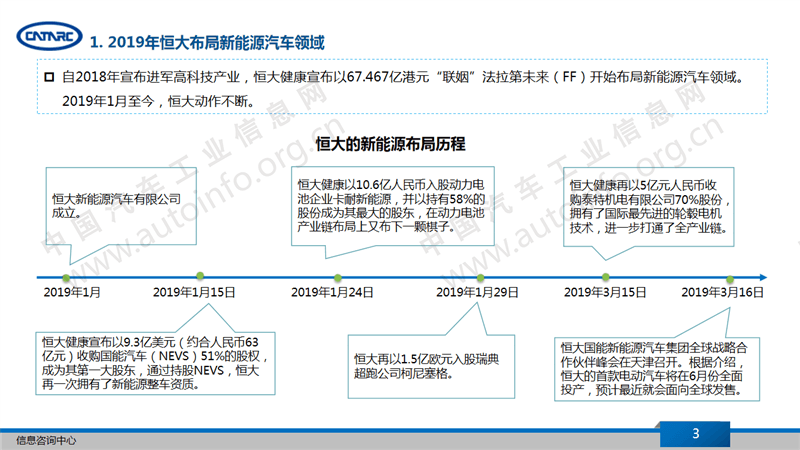Select the date label '2019年3月16日'

coord(722,292)
